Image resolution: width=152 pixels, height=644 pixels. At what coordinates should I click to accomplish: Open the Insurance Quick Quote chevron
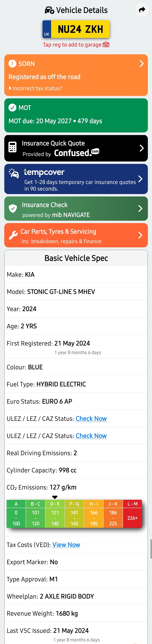click(142, 148)
